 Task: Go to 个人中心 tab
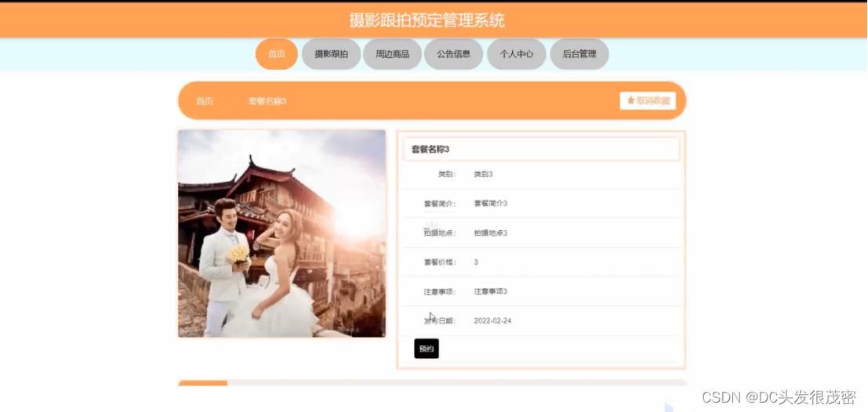517,54
